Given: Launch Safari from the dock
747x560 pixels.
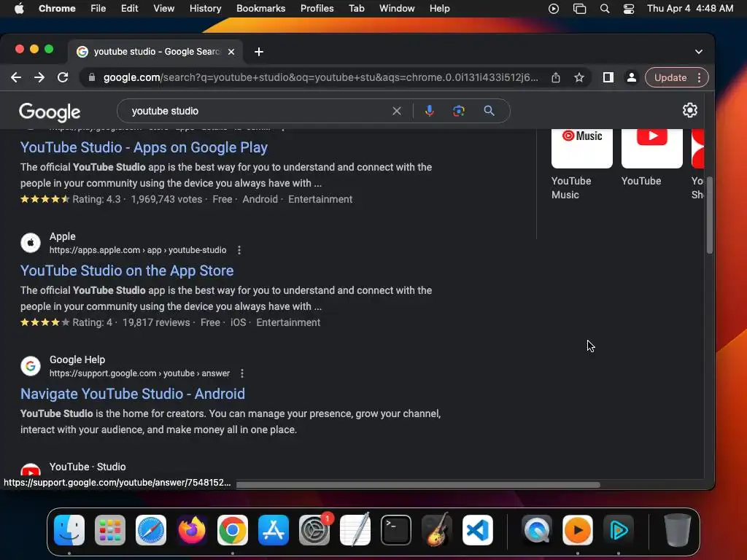Looking at the screenshot, I should tap(151, 530).
